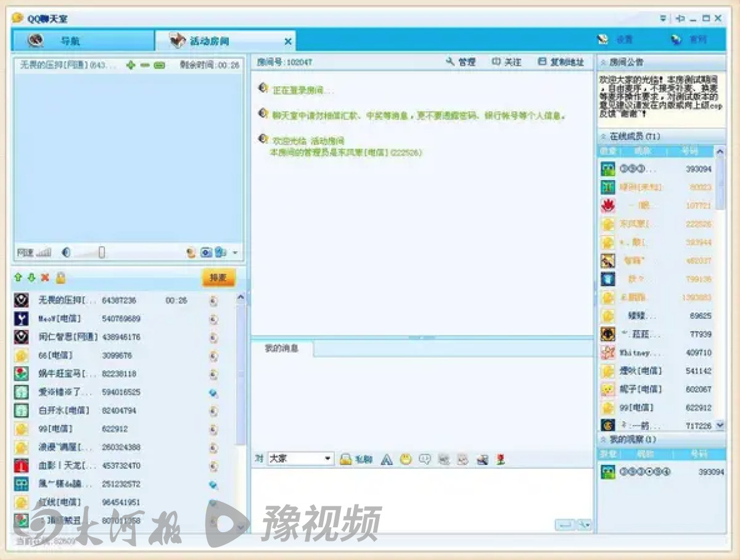Image resolution: width=740 pixels, height=560 pixels.
Task: Select queue row 白开水[电信] 82404794
Action: tap(123, 410)
